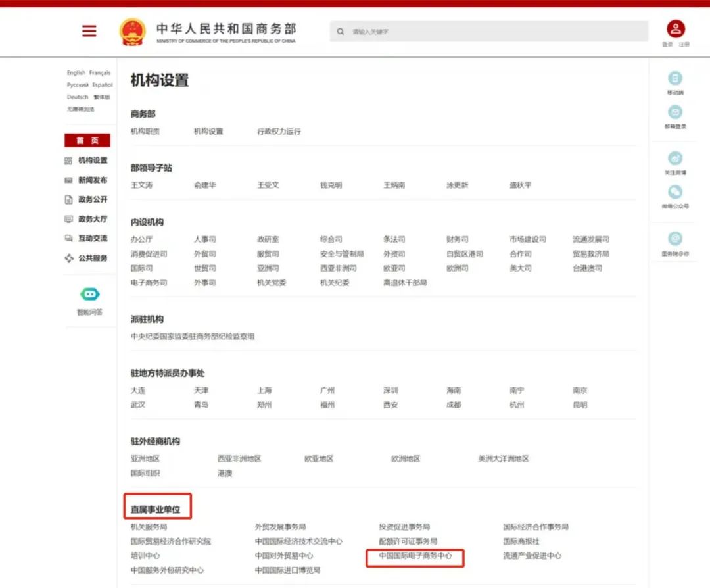
Task: Select 首页 in the left sidebar
Action: (x=87, y=141)
